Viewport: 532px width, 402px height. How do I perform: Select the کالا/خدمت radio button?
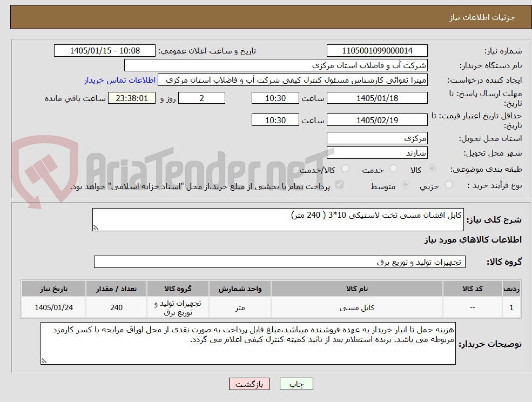pos(345,169)
